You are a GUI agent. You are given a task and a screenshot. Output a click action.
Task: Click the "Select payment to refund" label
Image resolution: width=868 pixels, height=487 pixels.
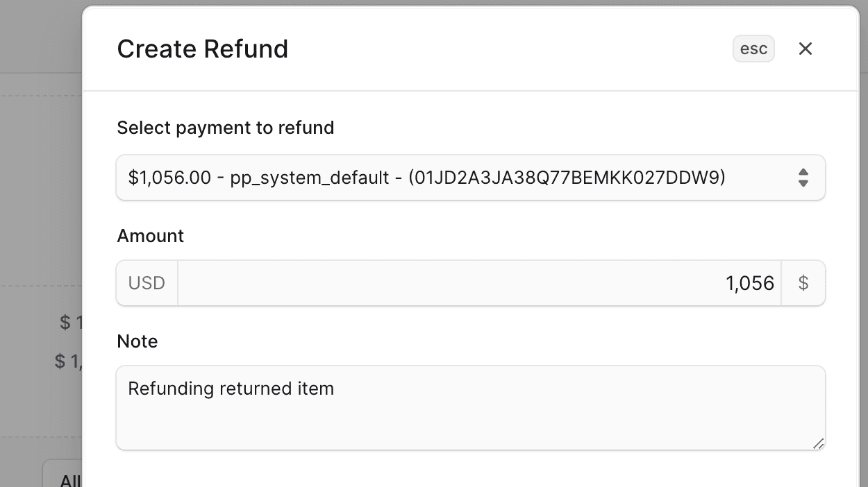(226, 128)
